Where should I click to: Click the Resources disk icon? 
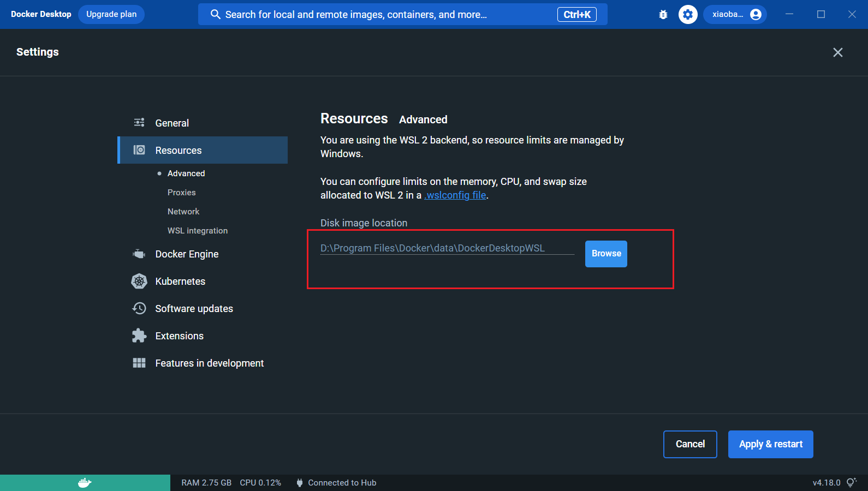pos(139,150)
